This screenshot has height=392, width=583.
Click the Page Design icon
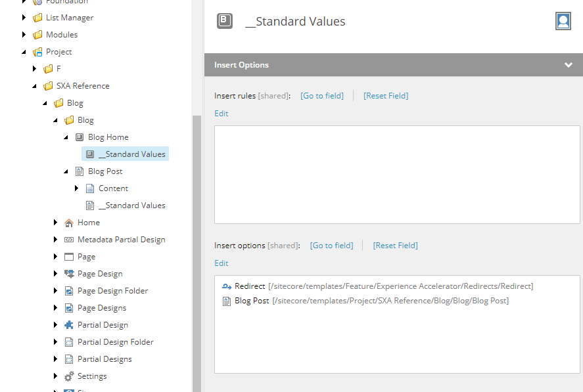(x=69, y=274)
